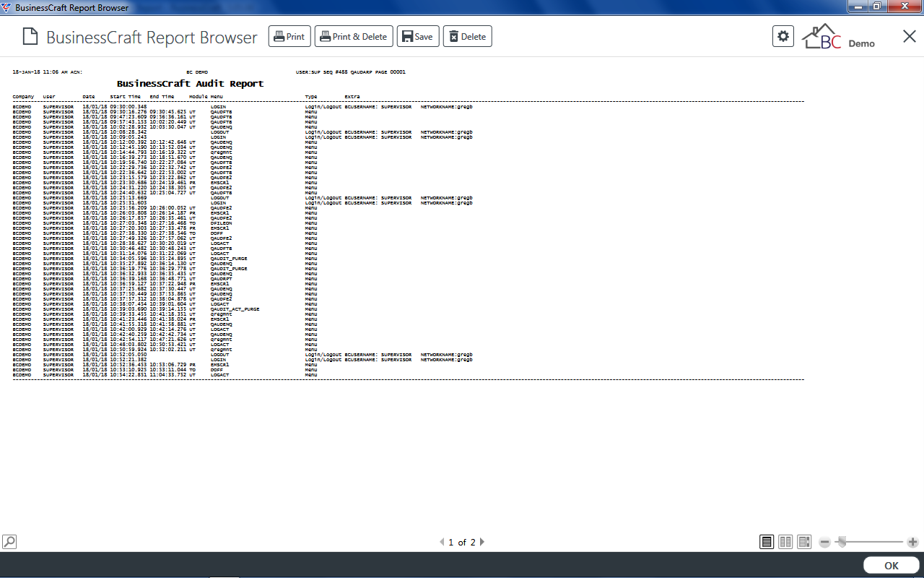Save the audit report
This screenshot has width=924, height=578.
point(418,37)
